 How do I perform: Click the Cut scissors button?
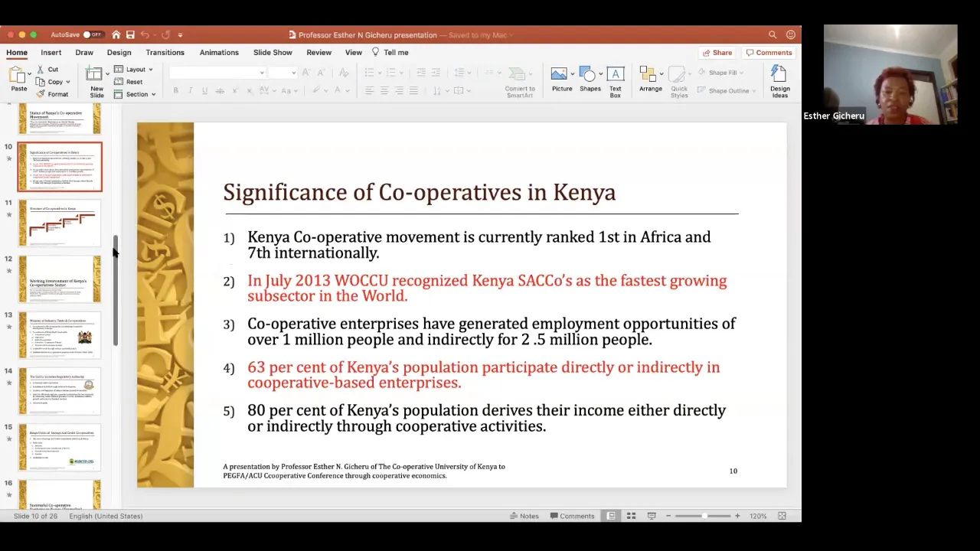(47, 70)
